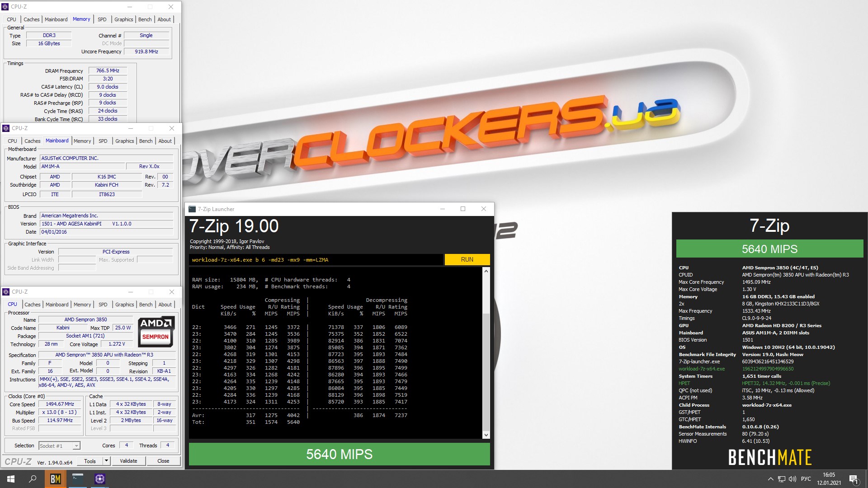
Task: Click the Multiplier x 13.0 (8 - 13) value
Action: pos(60,412)
